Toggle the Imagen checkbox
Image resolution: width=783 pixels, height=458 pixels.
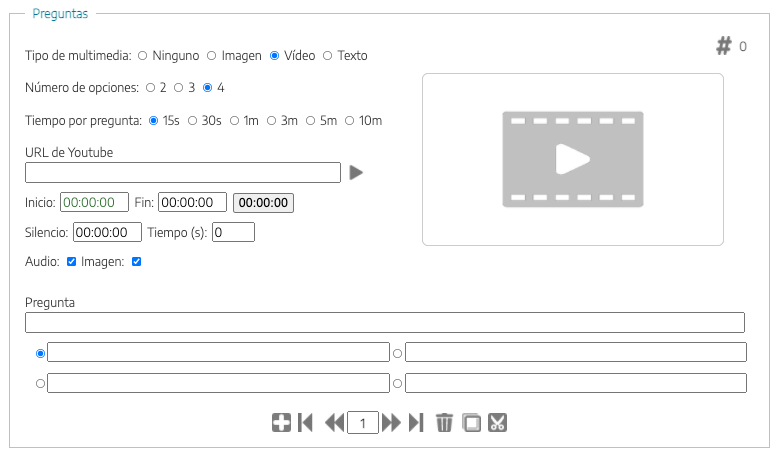click(137, 262)
